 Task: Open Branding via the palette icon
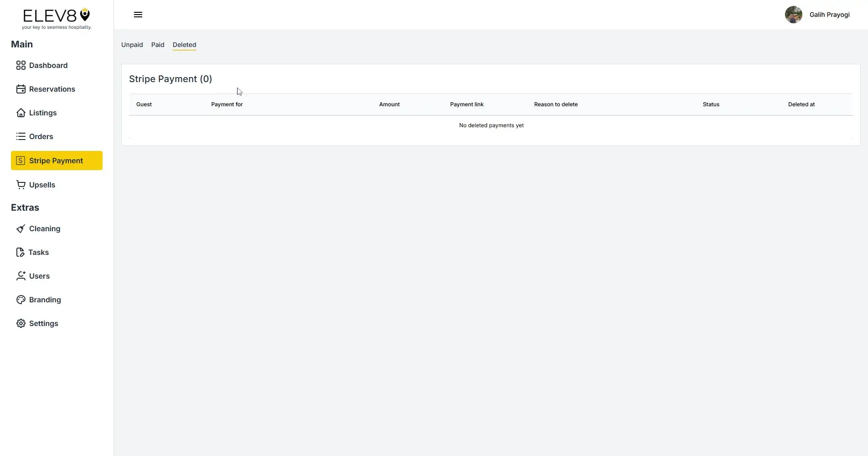pos(21,300)
